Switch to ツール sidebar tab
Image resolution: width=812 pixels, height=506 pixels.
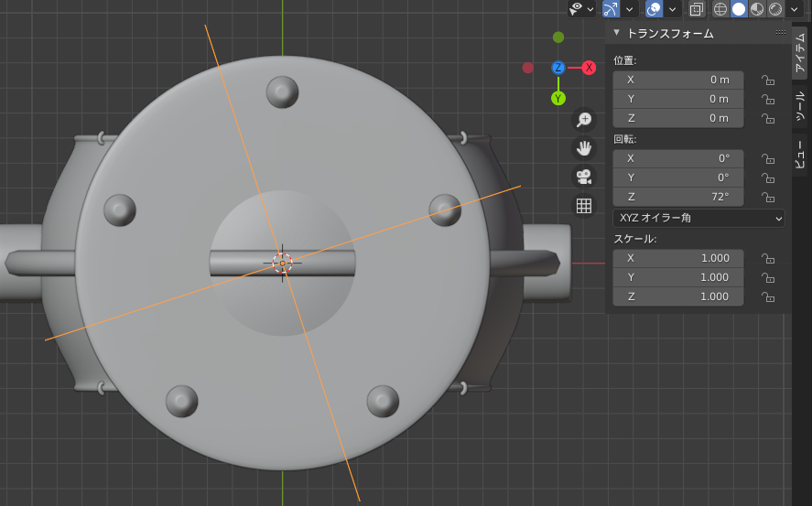[x=800, y=105]
